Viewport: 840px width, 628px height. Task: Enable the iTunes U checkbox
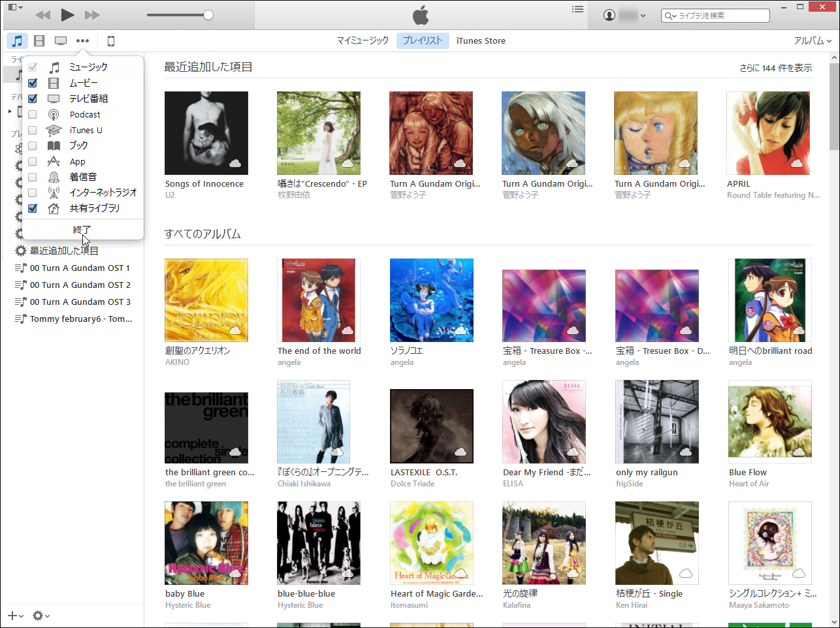(x=33, y=130)
